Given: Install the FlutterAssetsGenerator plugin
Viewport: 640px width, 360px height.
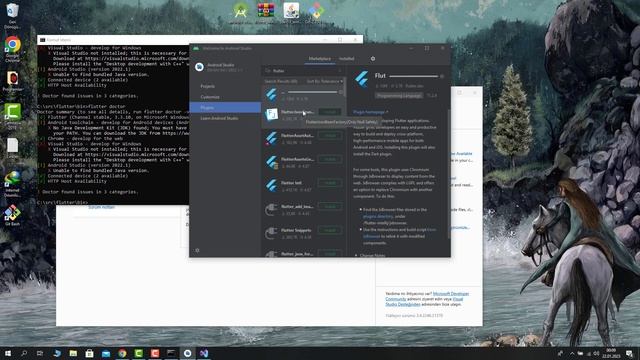Looking at the screenshot, I should tap(330, 159).
